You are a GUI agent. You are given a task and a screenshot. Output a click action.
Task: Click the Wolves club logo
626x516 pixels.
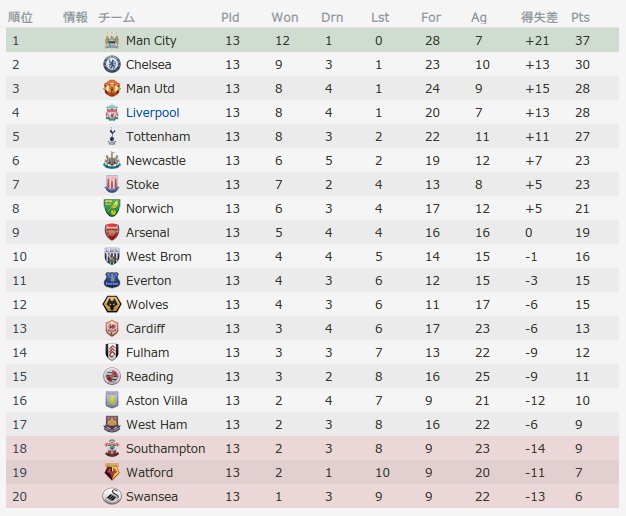click(112, 304)
